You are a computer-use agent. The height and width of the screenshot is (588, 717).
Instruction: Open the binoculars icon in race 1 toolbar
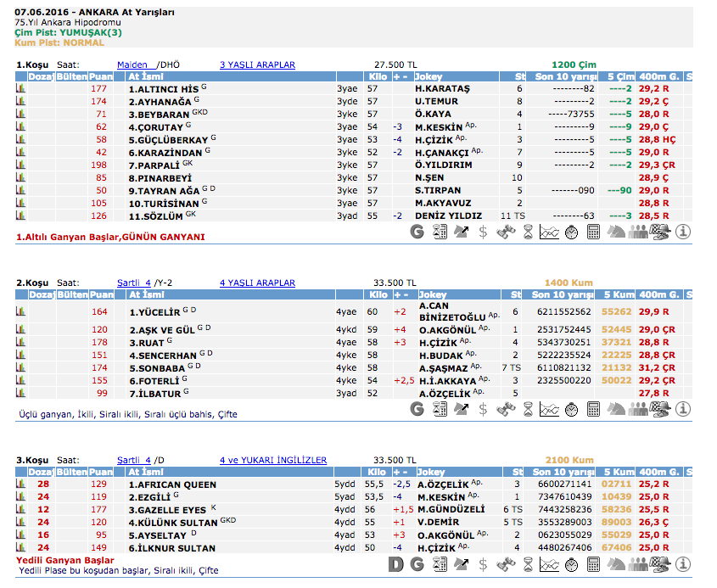pos(506,232)
